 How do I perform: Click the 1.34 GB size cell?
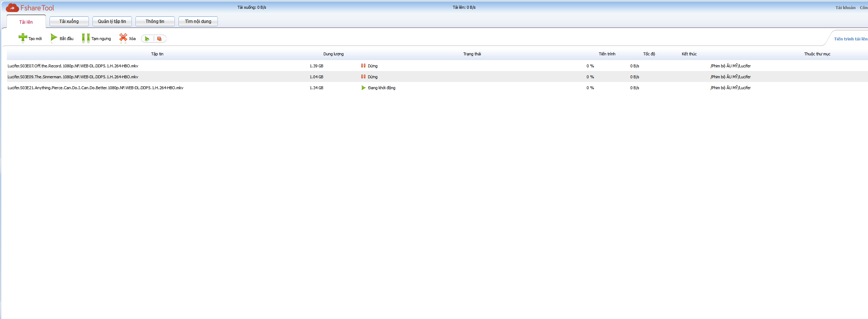pyautogui.click(x=316, y=88)
